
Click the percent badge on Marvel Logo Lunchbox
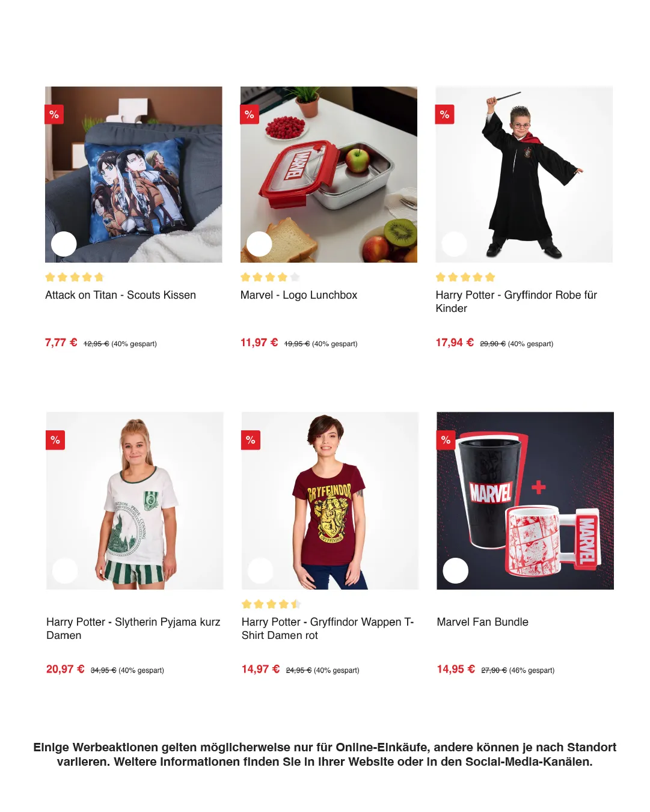click(250, 114)
